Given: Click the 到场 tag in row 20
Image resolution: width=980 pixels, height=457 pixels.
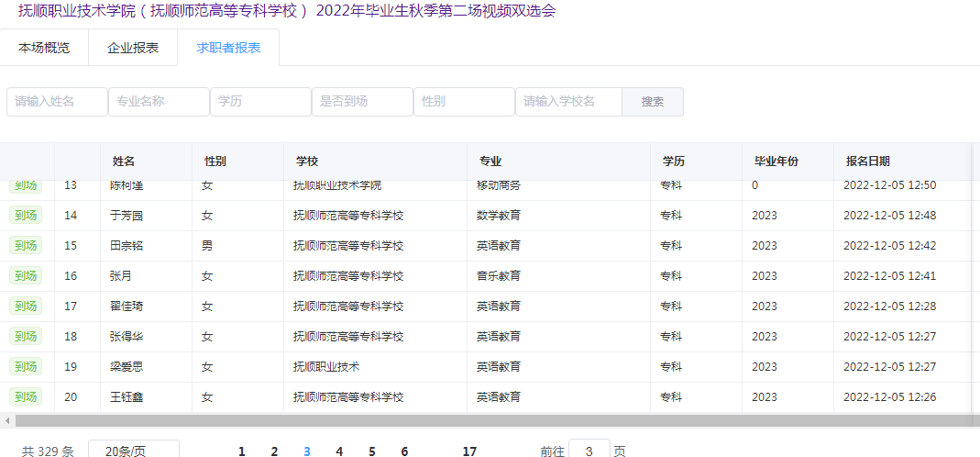Looking at the screenshot, I should tap(26, 396).
